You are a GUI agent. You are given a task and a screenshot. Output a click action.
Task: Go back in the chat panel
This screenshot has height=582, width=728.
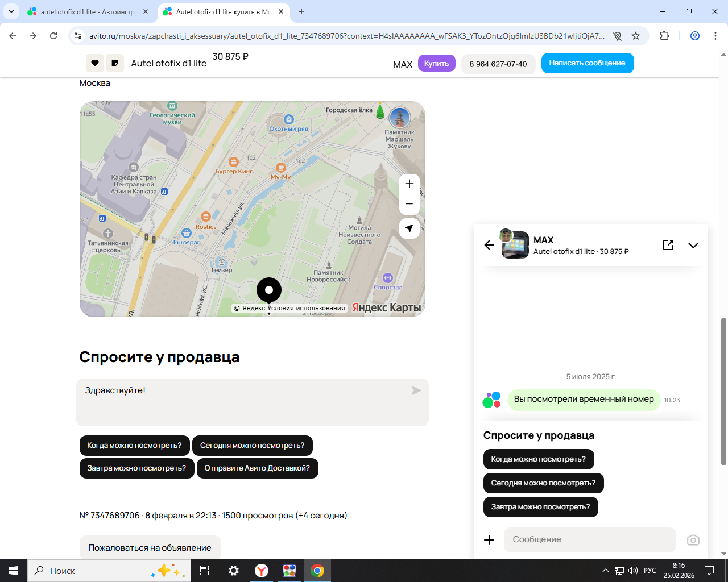point(489,245)
